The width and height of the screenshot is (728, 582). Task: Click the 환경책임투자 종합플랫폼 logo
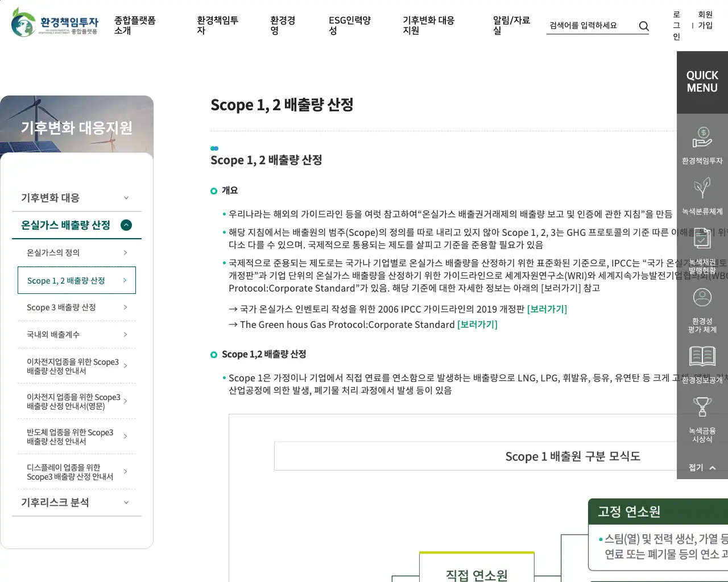pos(55,23)
